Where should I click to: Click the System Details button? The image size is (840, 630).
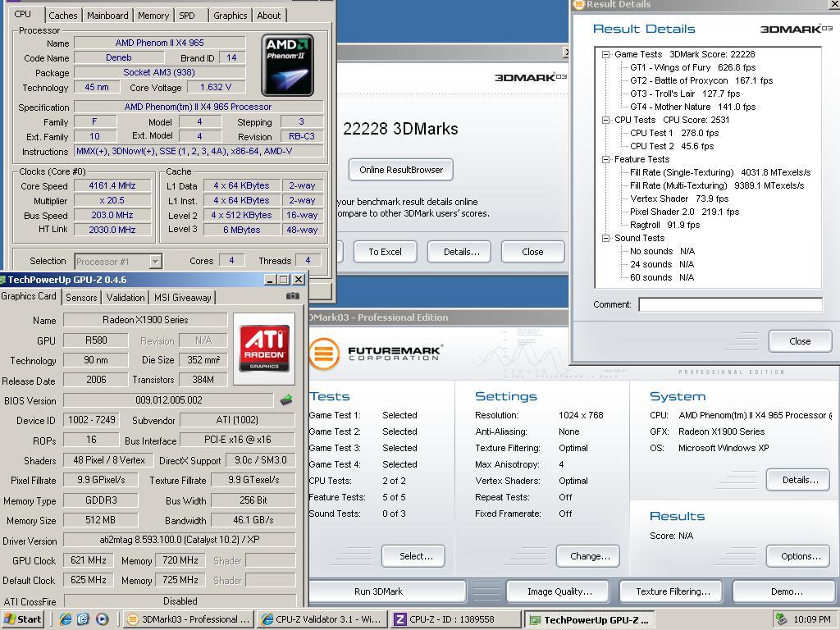(797, 480)
